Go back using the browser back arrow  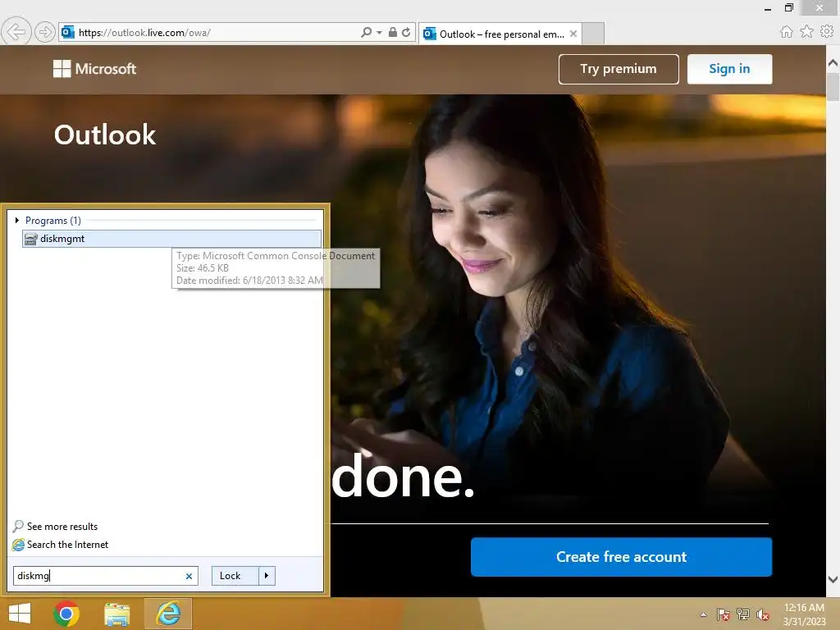pyautogui.click(x=16, y=32)
